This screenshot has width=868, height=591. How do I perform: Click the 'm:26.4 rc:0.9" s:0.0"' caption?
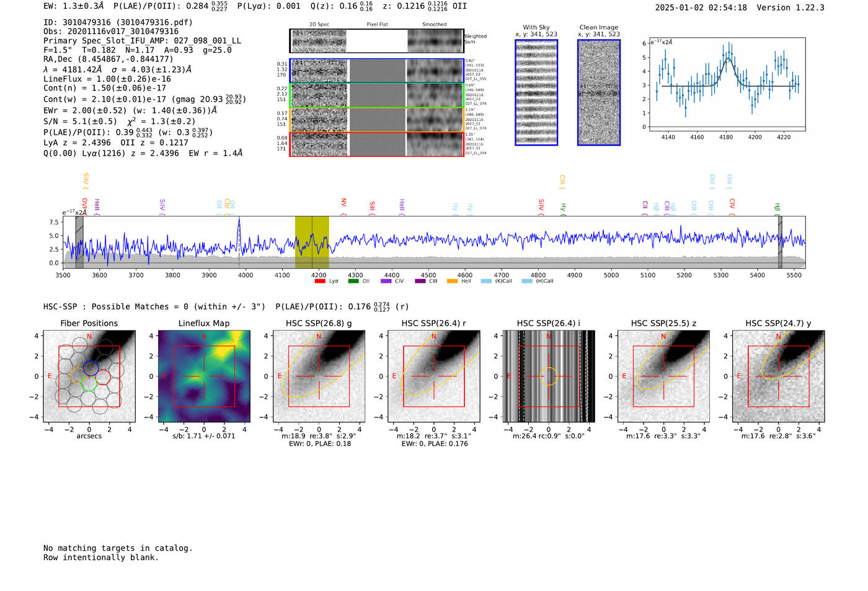[x=549, y=436]
